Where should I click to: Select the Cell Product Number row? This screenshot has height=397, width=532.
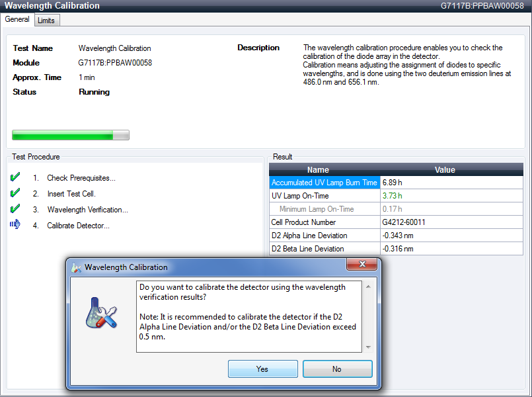(x=396, y=222)
